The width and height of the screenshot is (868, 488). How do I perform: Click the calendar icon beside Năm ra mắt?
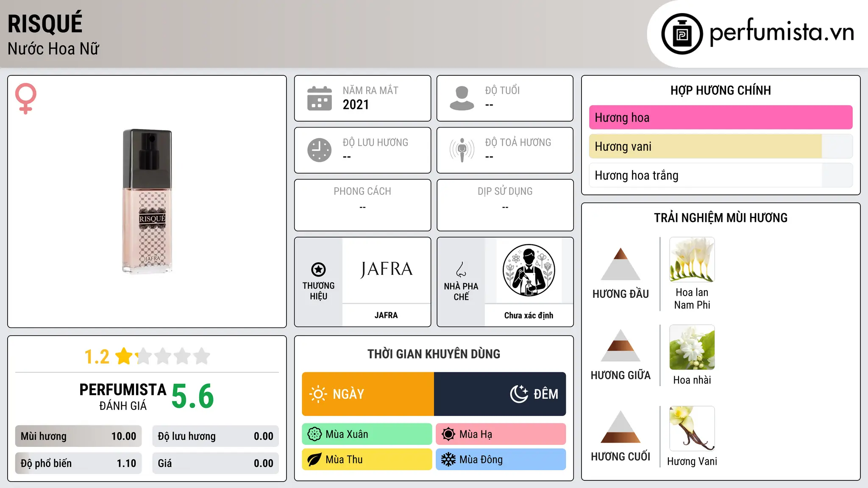(x=319, y=98)
